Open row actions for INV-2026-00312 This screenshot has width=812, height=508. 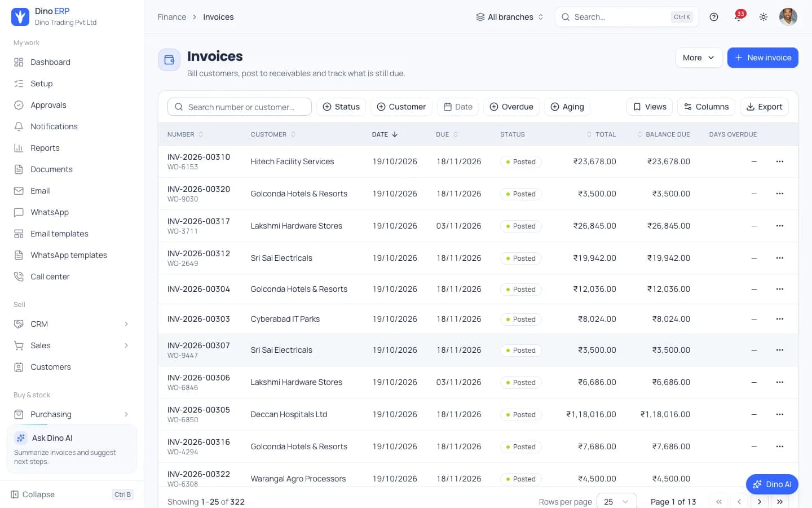click(x=780, y=258)
